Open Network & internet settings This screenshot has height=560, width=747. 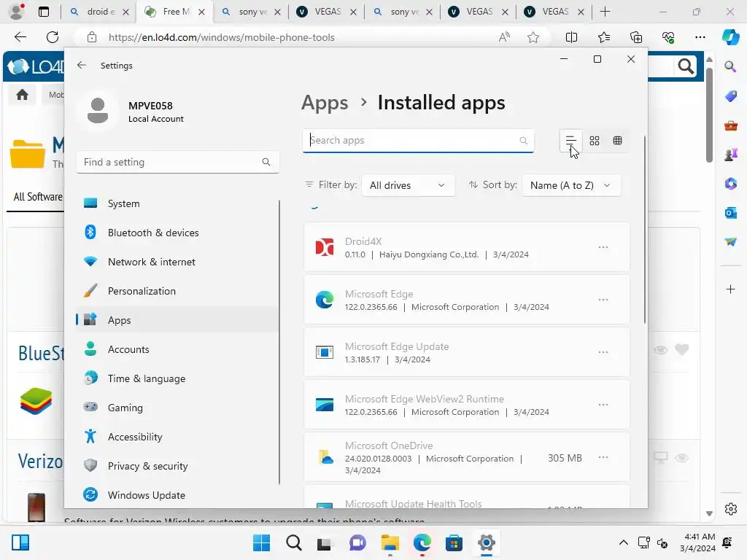click(177, 262)
